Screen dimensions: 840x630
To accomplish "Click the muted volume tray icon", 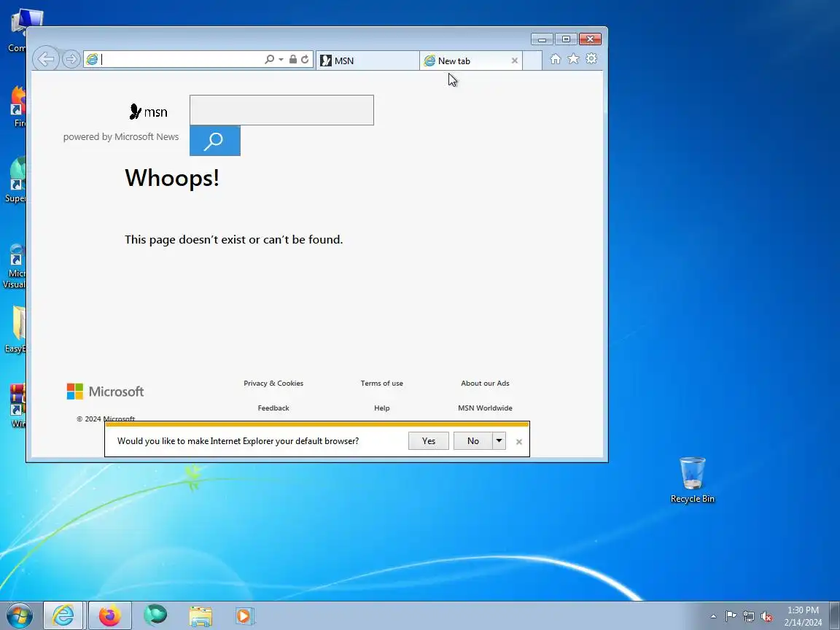I will pyautogui.click(x=766, y=617).
